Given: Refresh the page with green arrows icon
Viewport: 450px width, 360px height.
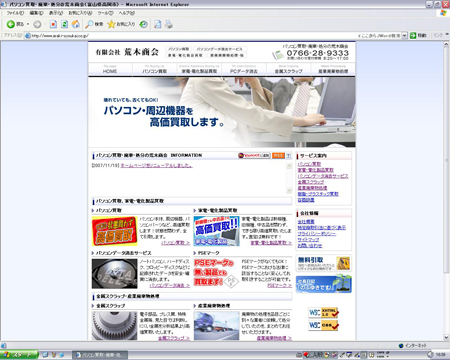Looking at the screenshot, I should pos(64,24).
